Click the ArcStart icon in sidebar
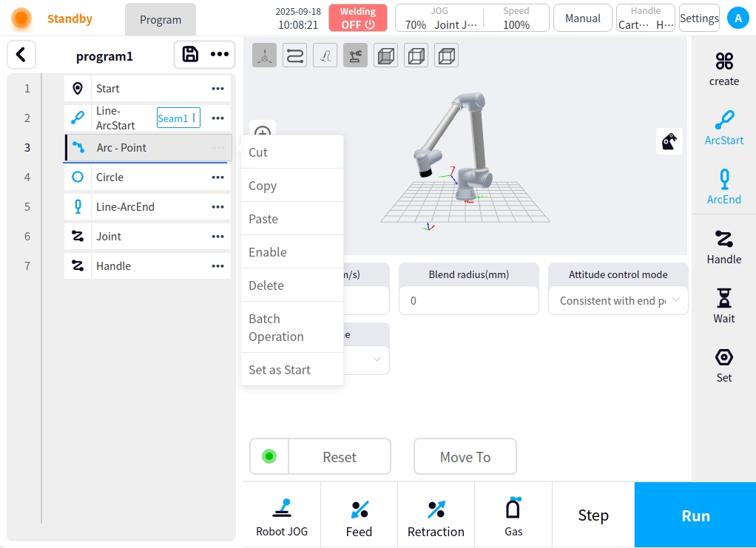Viewport: 756px width, 548px height. click(723, 127)
